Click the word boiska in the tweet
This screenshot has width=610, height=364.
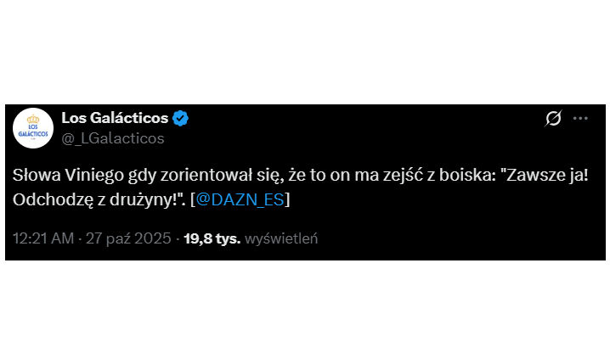click(468, 176)
